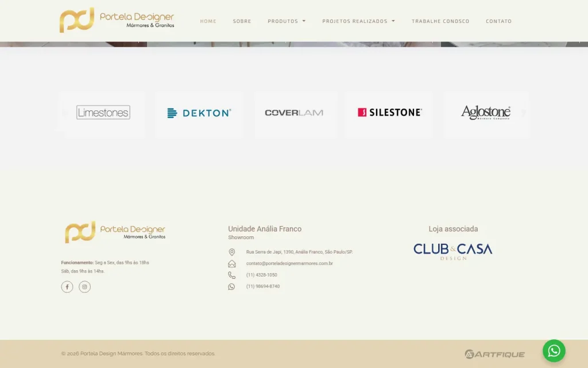This screenshot has width=588, height=368.
Task: Call the (11) 4328-1050 phone number
Action: pyautogui.click(x=261, y=275)
